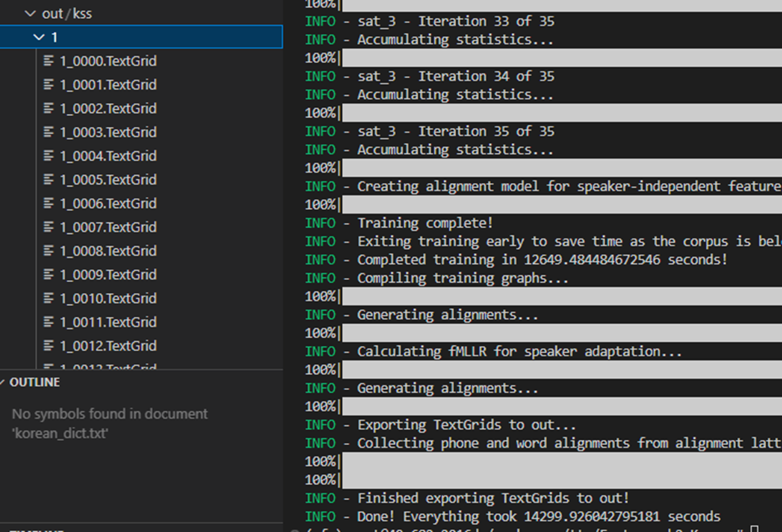Click file icon beside 1_0009.TextGrid

coord(48,275)
